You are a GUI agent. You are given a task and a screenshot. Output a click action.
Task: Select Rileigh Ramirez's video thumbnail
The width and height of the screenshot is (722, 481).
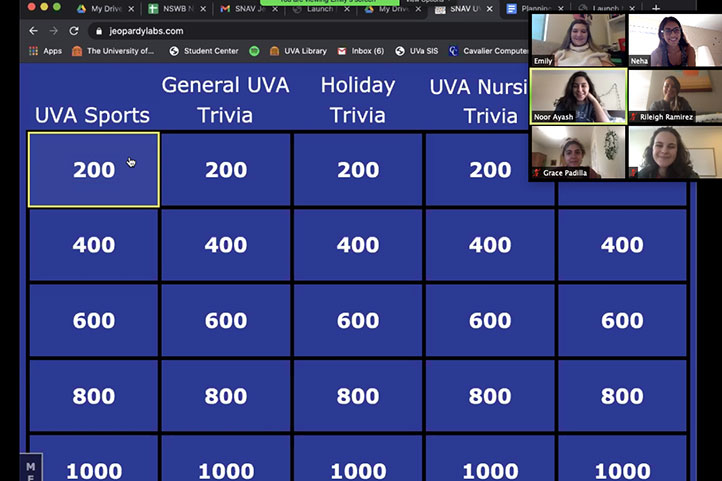(675, 96)
